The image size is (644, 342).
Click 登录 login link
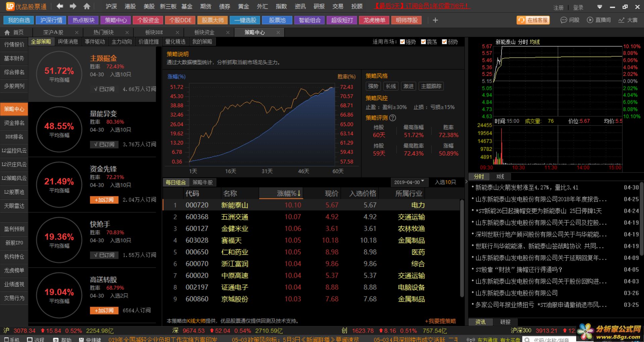(x=578, y=7)
